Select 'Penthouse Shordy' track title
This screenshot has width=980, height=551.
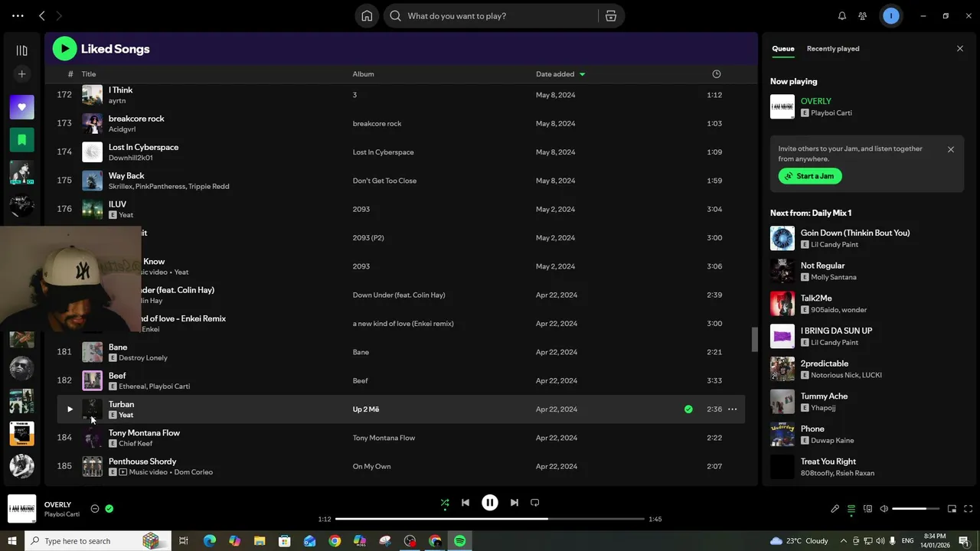pos(142,461)
